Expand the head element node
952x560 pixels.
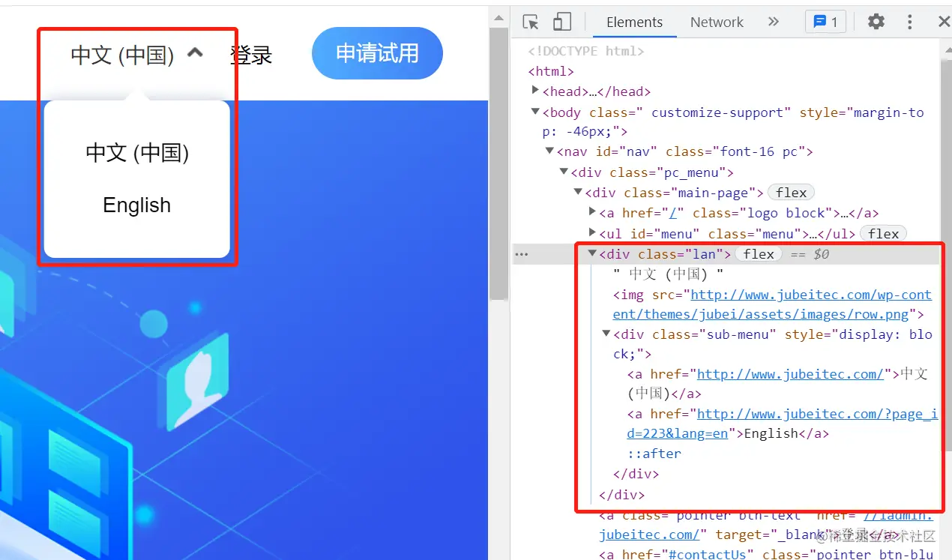tap(535, 90)
